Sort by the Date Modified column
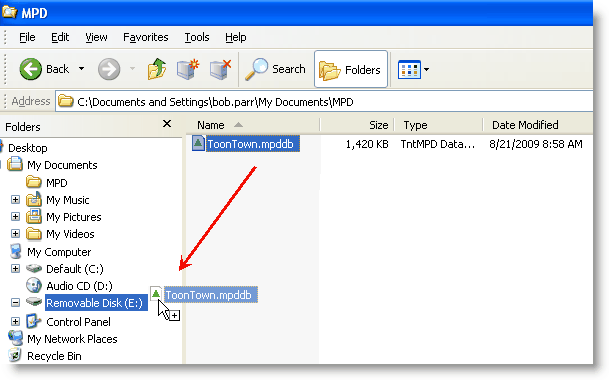The width and height of the screenshot is (609, 380). pos(538,125)
